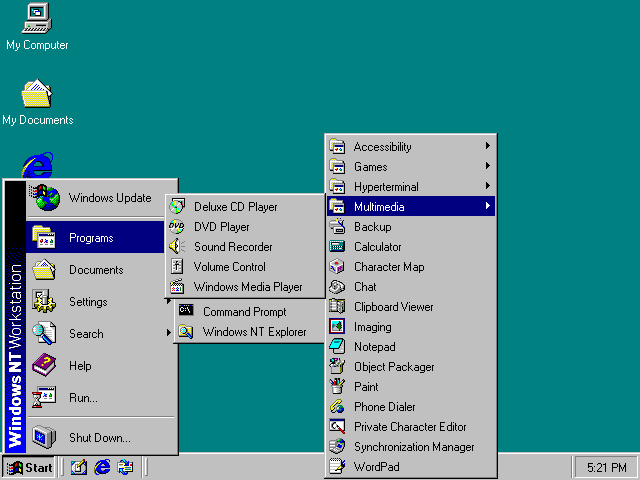
Task: Open the My Documents desktop icon
Action: pyautogui.click(x=37, y=93)
